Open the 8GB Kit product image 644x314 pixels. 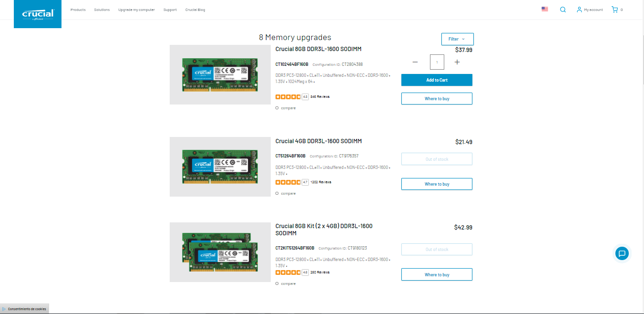click(220, 252)
